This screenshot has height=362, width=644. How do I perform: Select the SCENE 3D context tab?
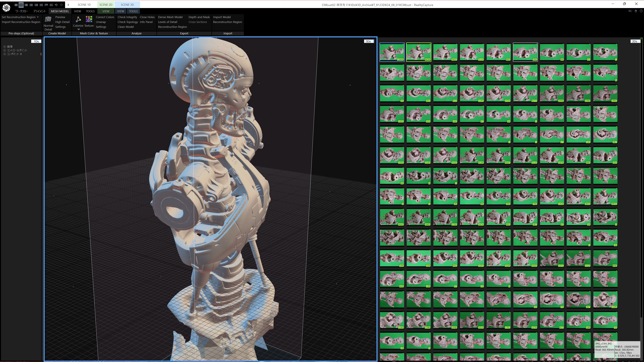[x=127, y=5]
